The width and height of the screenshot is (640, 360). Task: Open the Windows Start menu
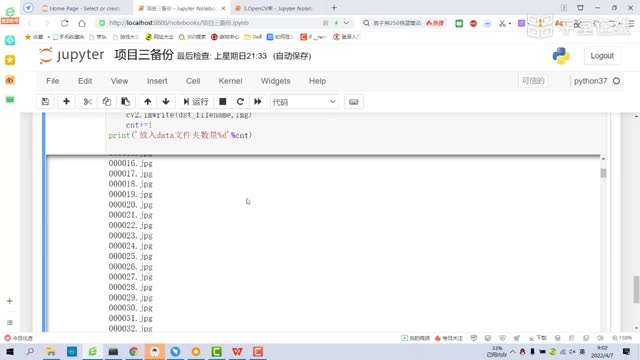pos(9,351)
